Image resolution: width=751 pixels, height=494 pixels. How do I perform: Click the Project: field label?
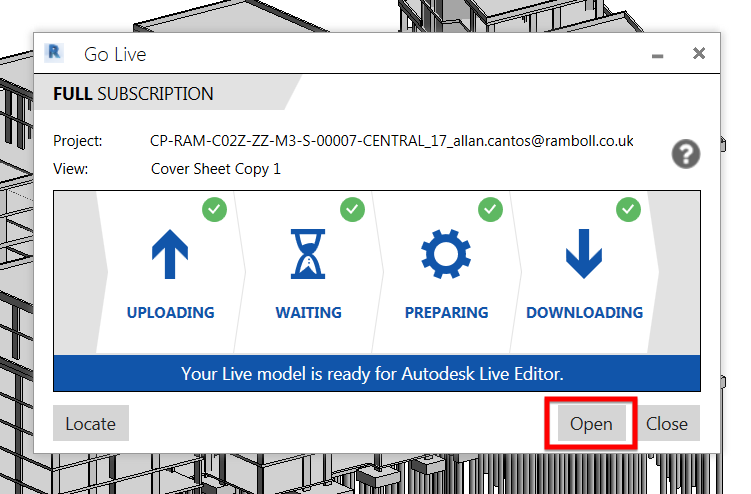[x=78, y=141]
